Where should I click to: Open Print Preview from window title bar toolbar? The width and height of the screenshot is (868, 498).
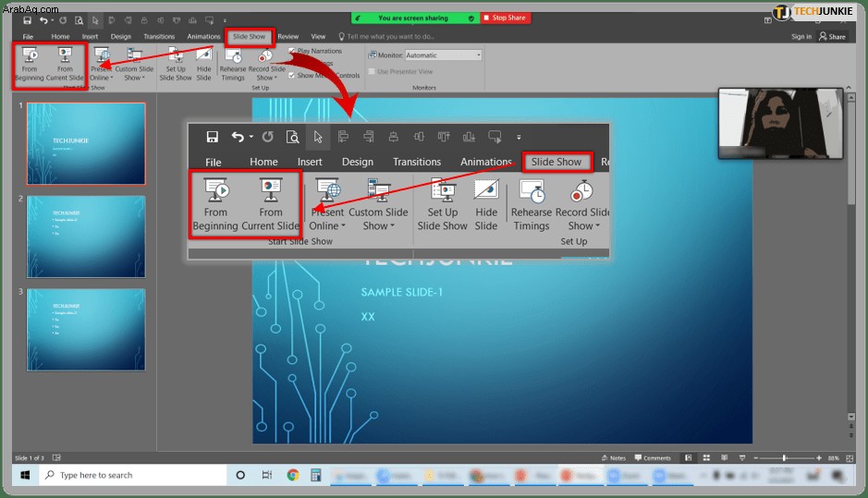point(79,20)
